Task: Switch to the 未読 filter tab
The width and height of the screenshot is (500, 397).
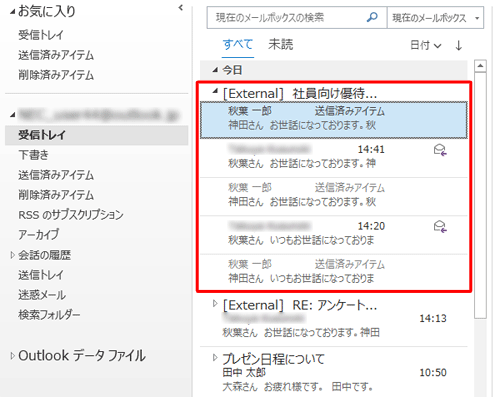Action: tap(281, 45)
